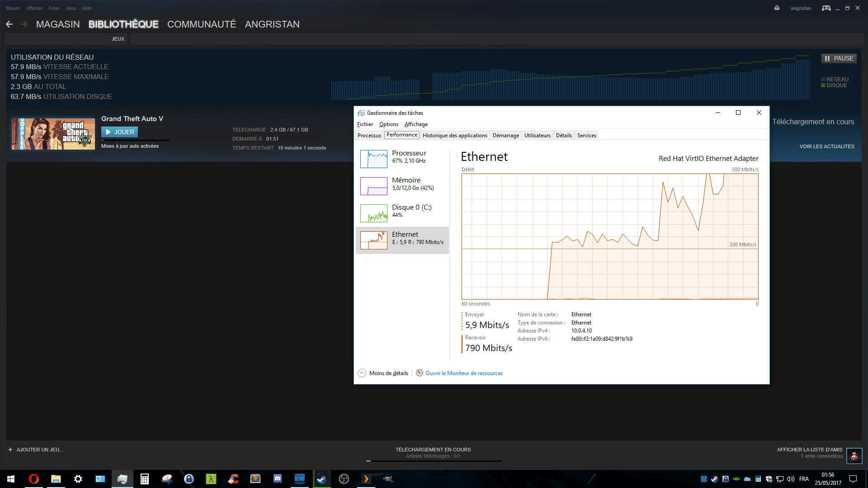Screen dimensions: 868x488
Task: Open Sublime Text from the taskbar
Action: pyautogui.click(x=255, y=479)
